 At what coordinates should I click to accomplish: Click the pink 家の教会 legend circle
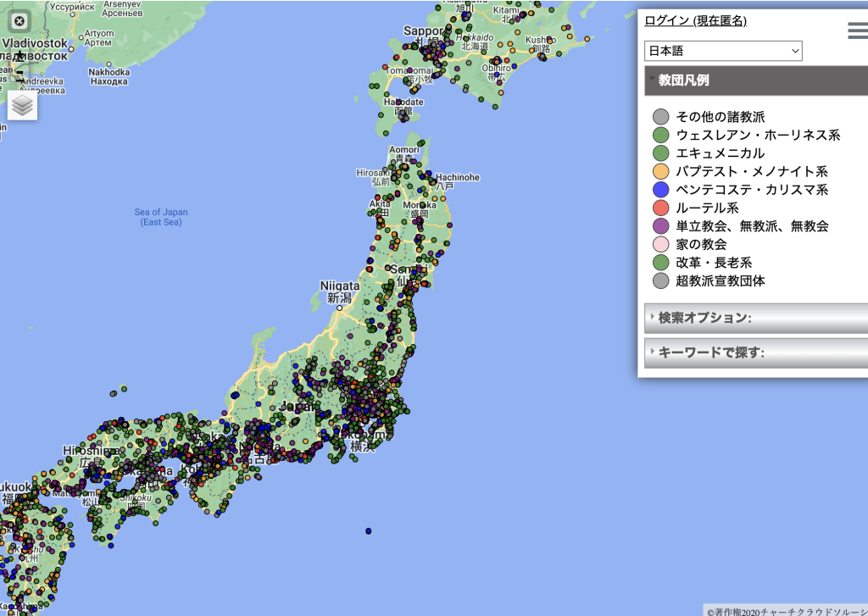pyautogui.click(x=661, y=244)
